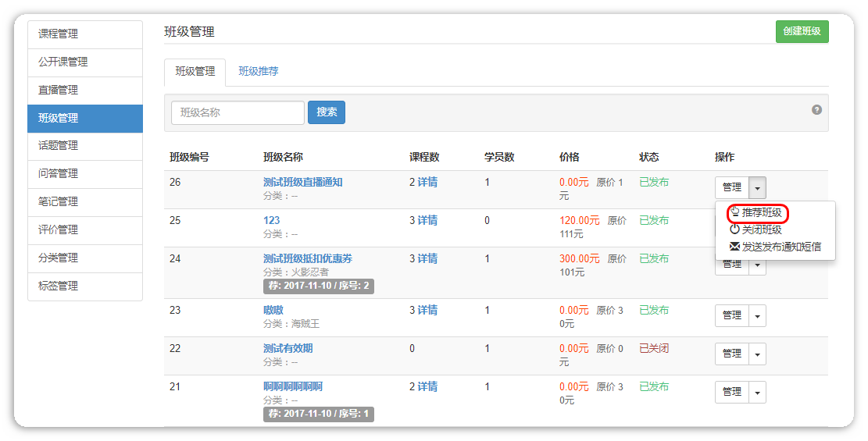Viewport: 868px width, 441px height.
Task: Open the 测试班级直播通知 class link
Action: point(302,183)
